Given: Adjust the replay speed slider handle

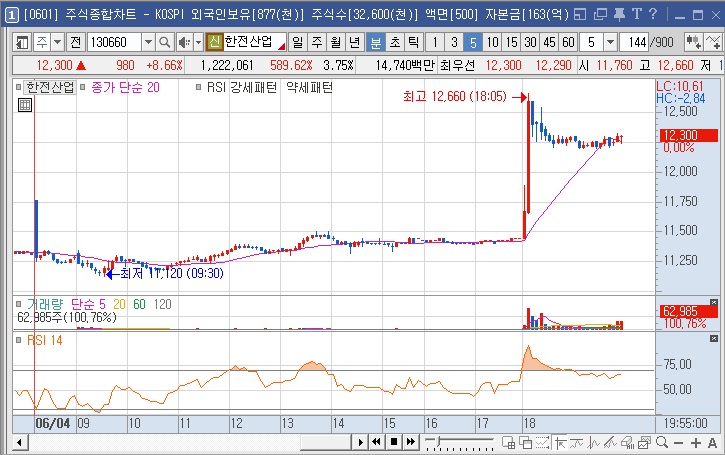Looking at the screenshot, I should tap(437, 441).
